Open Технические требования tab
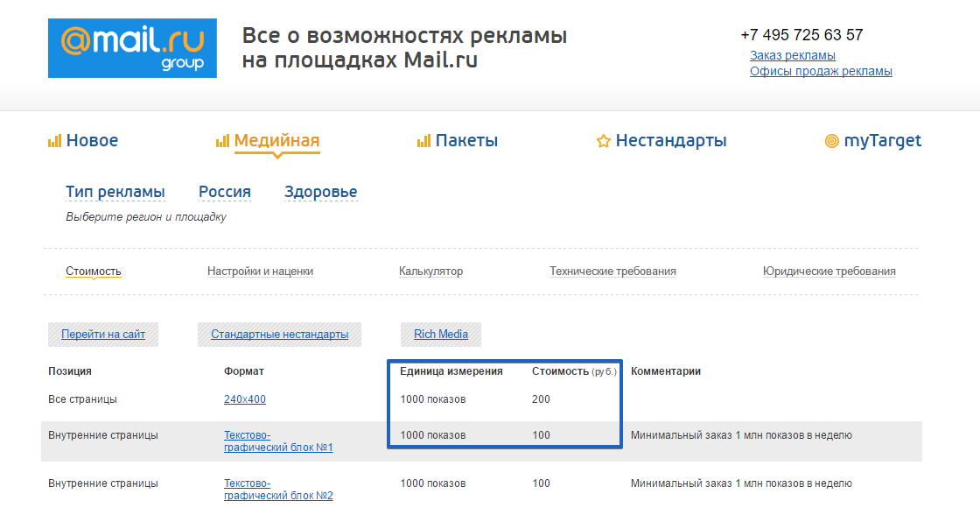980x508 pixels. pos(612,272)
